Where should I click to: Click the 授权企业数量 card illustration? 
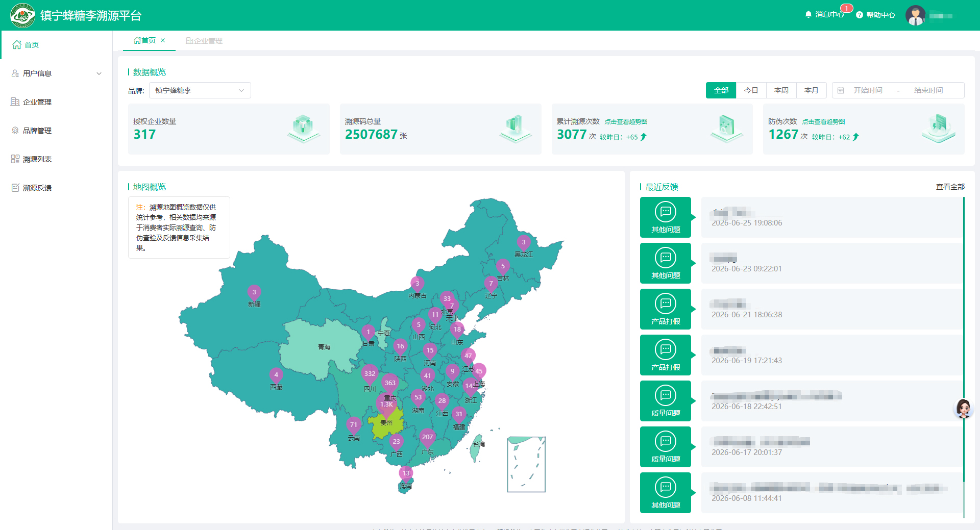click(304, 129)
